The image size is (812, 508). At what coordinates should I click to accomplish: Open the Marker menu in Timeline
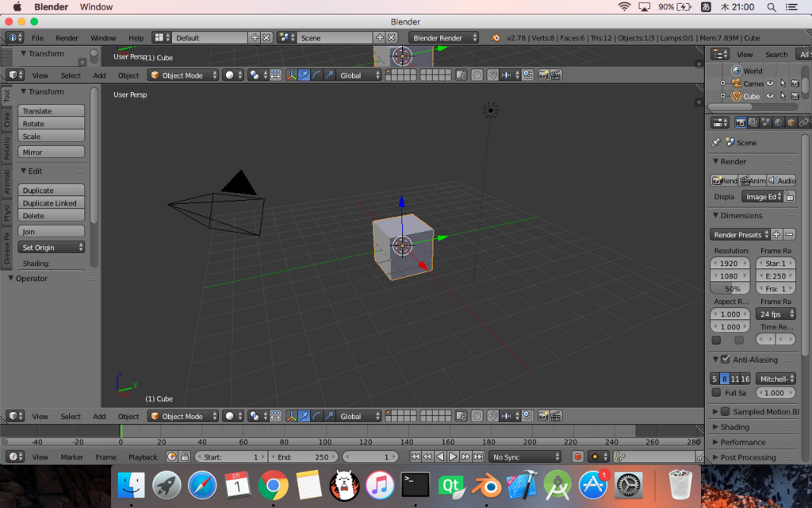click(71, 456)
